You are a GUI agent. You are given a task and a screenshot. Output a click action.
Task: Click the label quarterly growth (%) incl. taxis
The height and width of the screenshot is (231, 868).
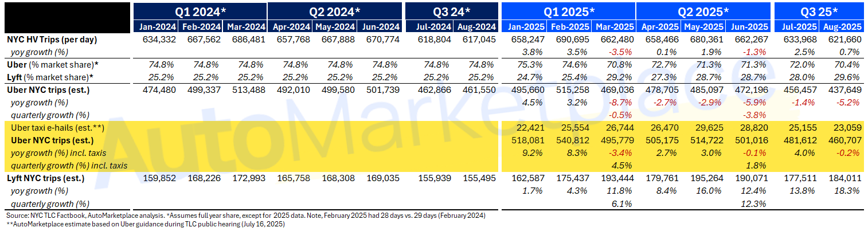69,166
